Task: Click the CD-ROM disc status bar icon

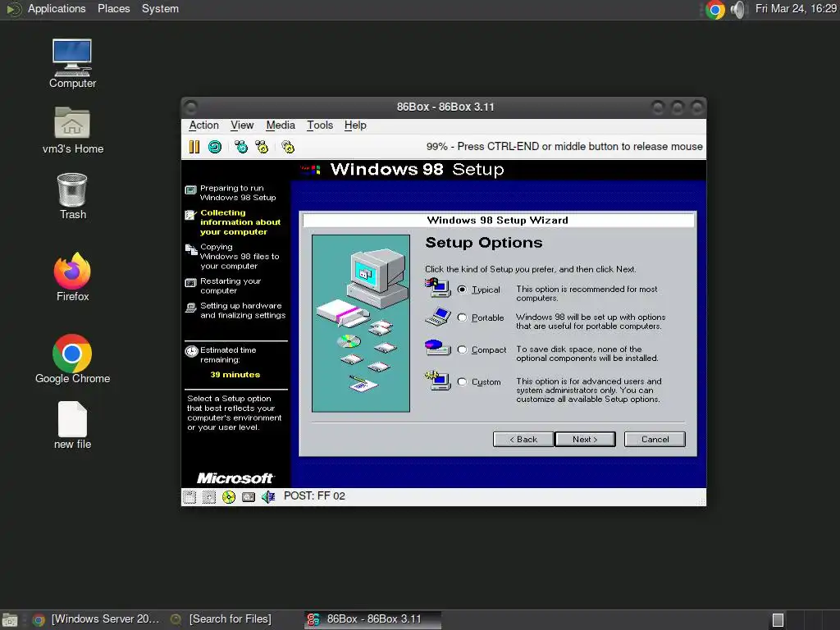Action: pyautogui.click(x=229, y=497)
